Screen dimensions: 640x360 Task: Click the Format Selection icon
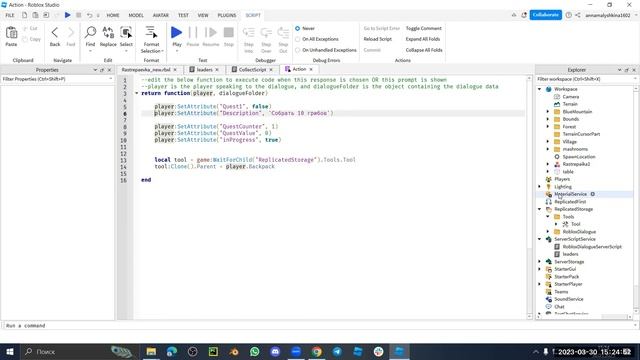151,33
